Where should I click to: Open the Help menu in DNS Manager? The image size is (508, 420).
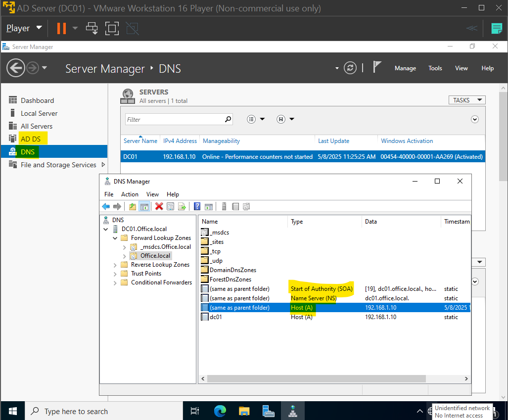click(173, 194)
